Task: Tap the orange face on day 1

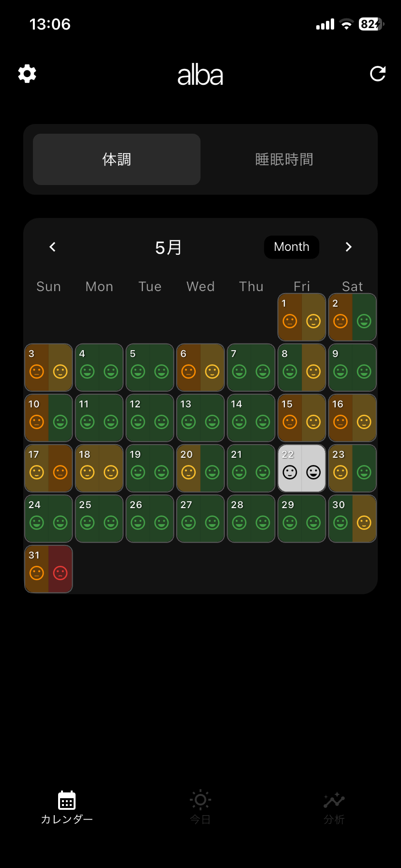Action: pyautogui.click(x=290, y=321)
